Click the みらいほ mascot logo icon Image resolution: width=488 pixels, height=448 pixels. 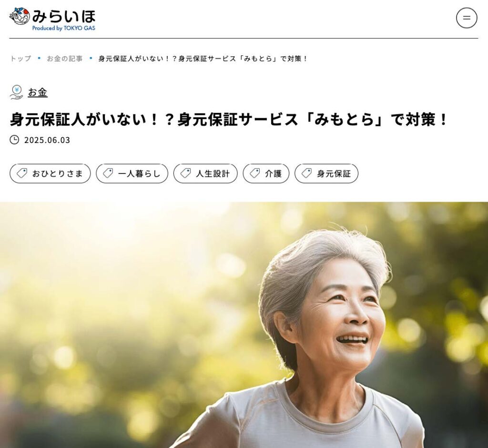[x=20, y=16]
